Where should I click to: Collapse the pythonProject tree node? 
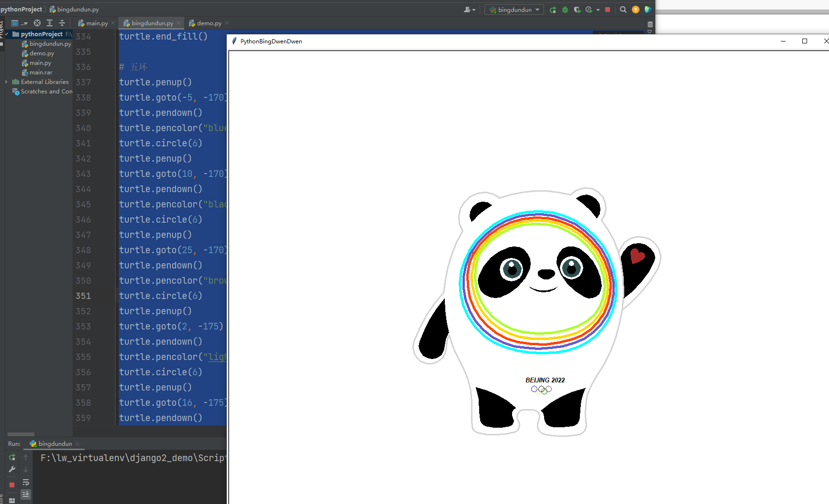[x=7, y=34]
